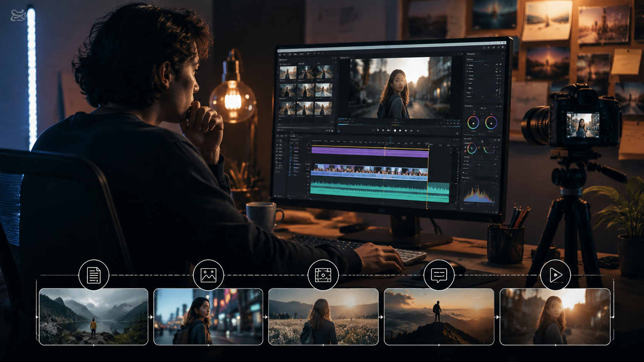Viewport: 644px width, 362px height.
Task: Click the diamond keyframe button in transport
Action: point(395,130)
